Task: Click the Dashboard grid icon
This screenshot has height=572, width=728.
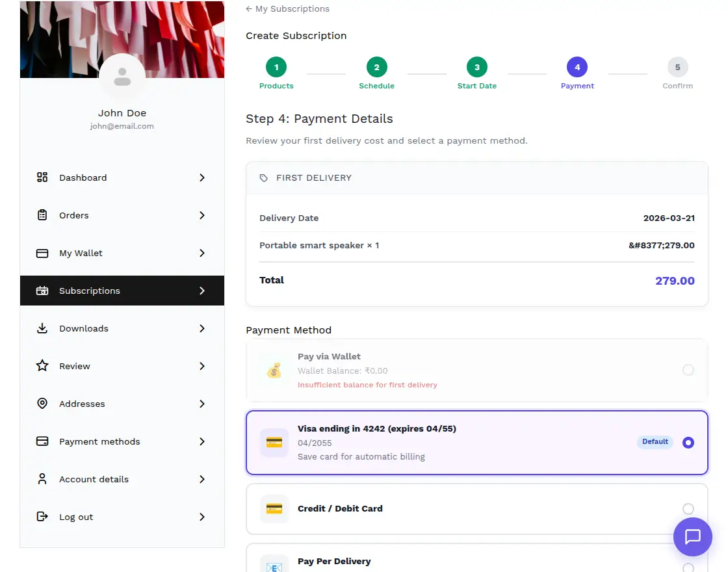Action: (x=42, y=177)
